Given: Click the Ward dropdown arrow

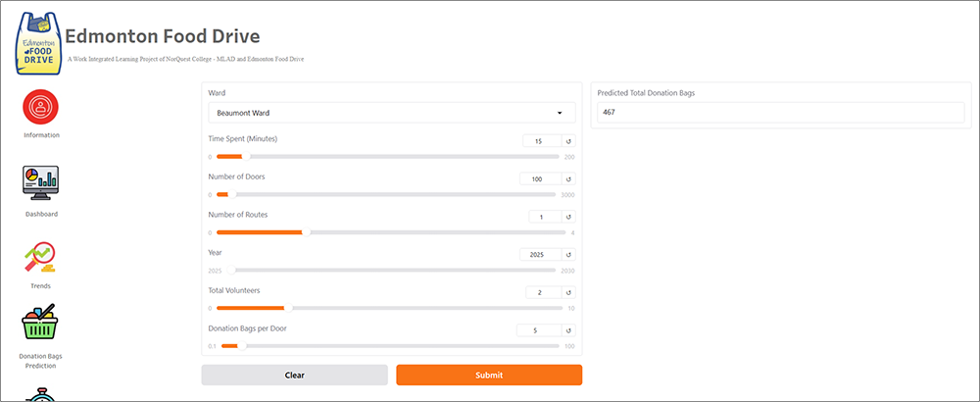Looking at the screenshot, I should click(559, 113).
